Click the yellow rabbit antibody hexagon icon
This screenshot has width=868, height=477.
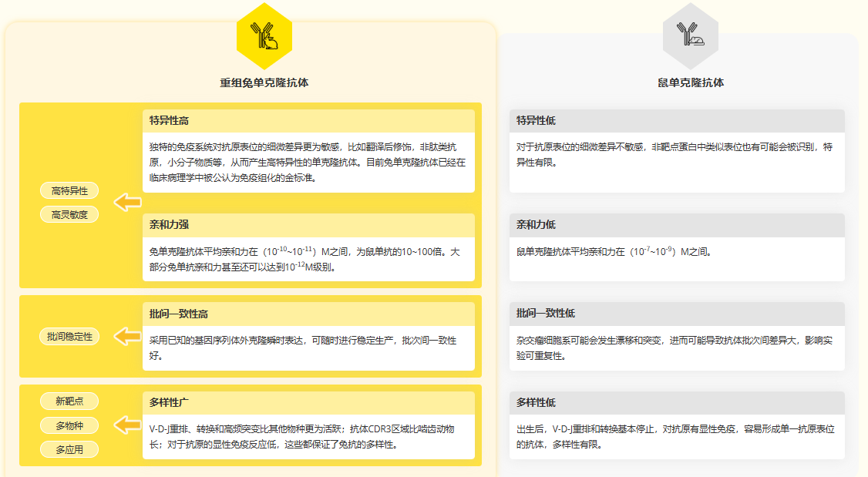click(x=264, y=35)
